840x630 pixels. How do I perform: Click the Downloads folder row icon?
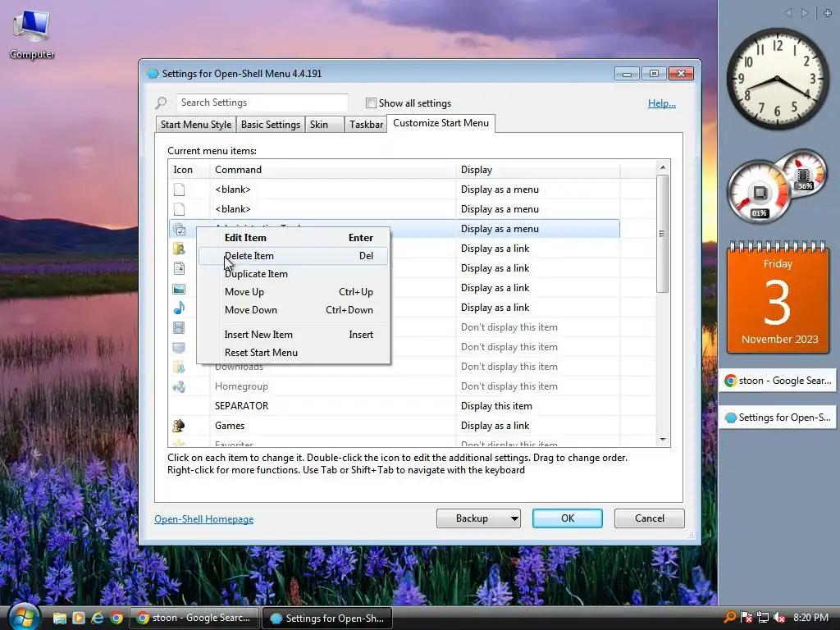coord(179,367)
